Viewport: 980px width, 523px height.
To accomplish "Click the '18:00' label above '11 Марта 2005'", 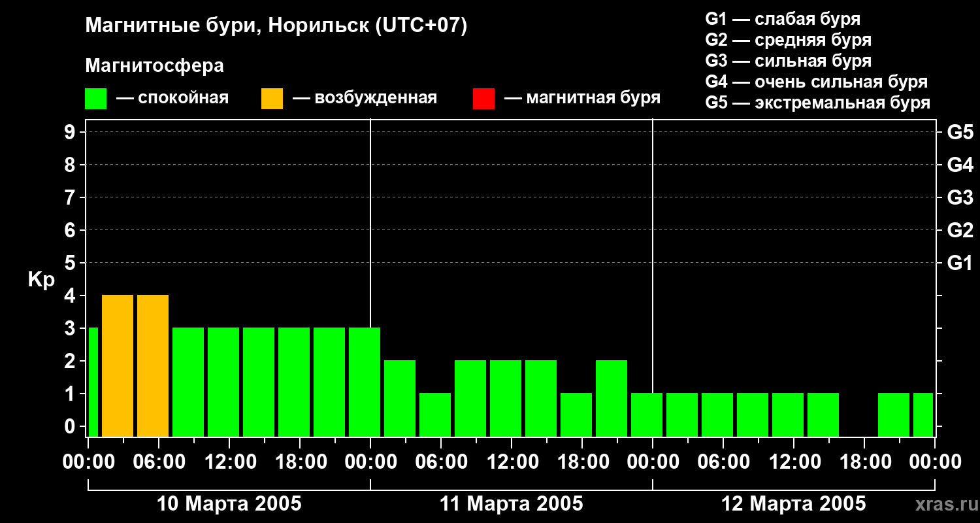I will (582, 462).
